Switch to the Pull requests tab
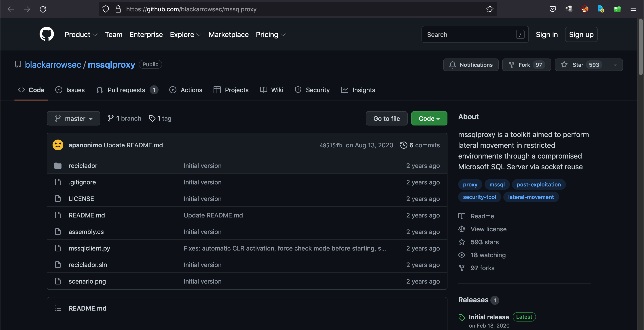The height and width of the screenshot is (330, 644). [x=127, y=90]
